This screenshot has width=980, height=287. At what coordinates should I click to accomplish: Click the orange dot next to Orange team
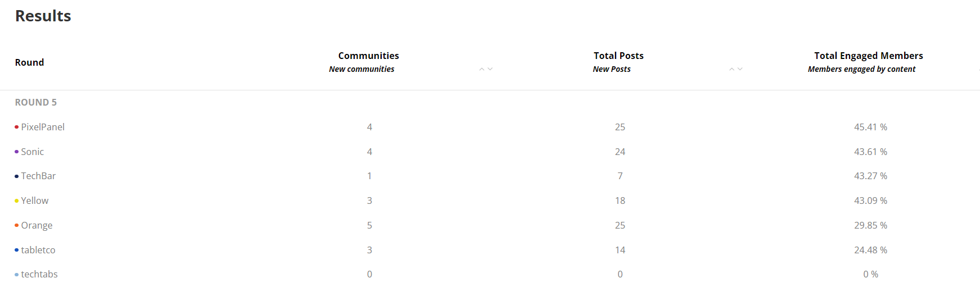coord(16,225)
